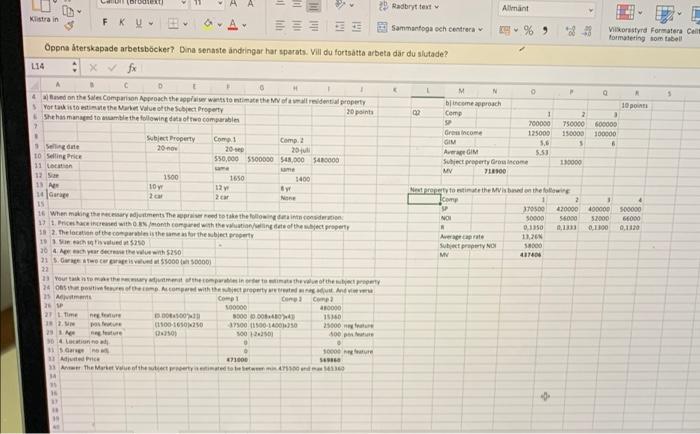Apply cell borders icon
The image size is (700, 434).
[173, 23]
